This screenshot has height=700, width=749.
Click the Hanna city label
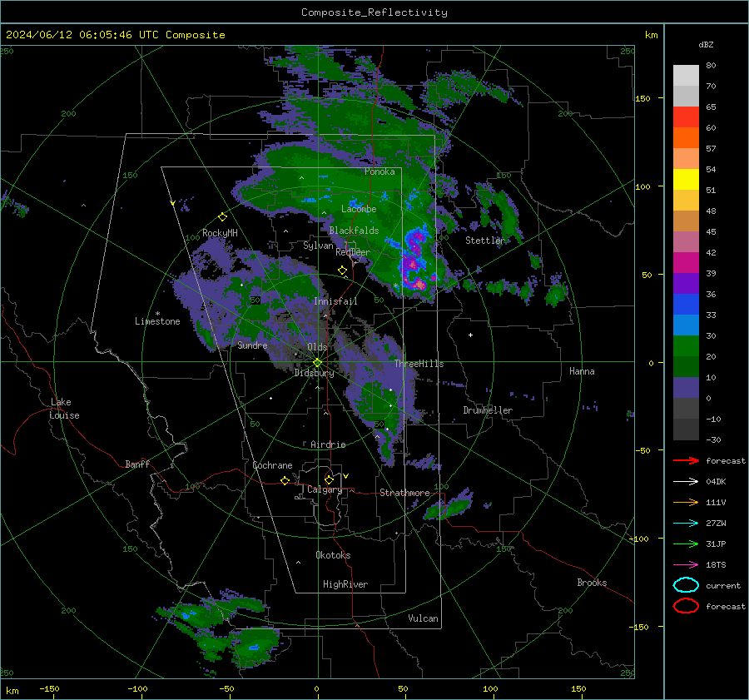pos(582,371)
